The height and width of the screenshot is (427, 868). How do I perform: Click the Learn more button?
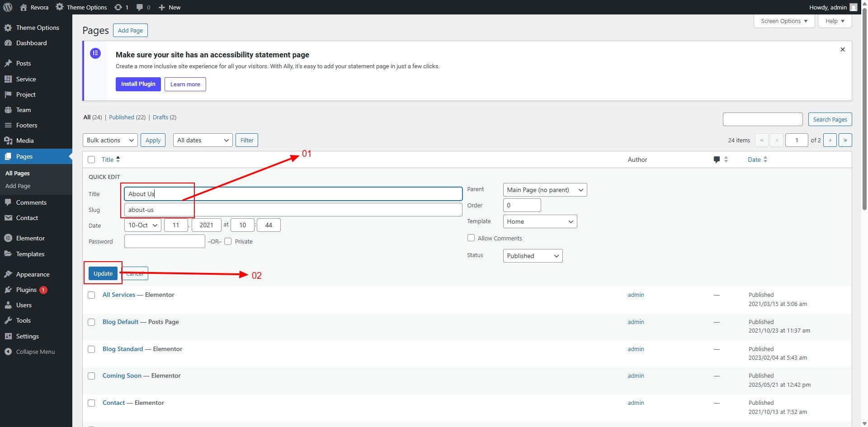(185, 84)
